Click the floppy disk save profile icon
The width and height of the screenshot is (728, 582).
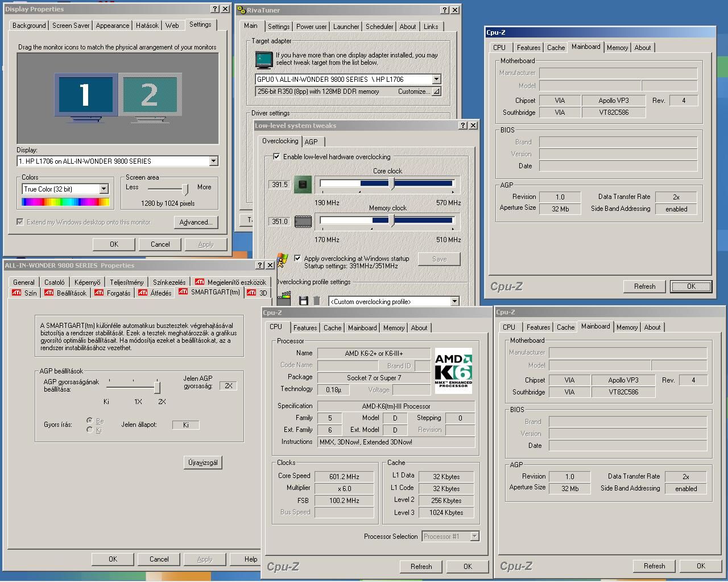pyautogui.click(x=303, y=301)
